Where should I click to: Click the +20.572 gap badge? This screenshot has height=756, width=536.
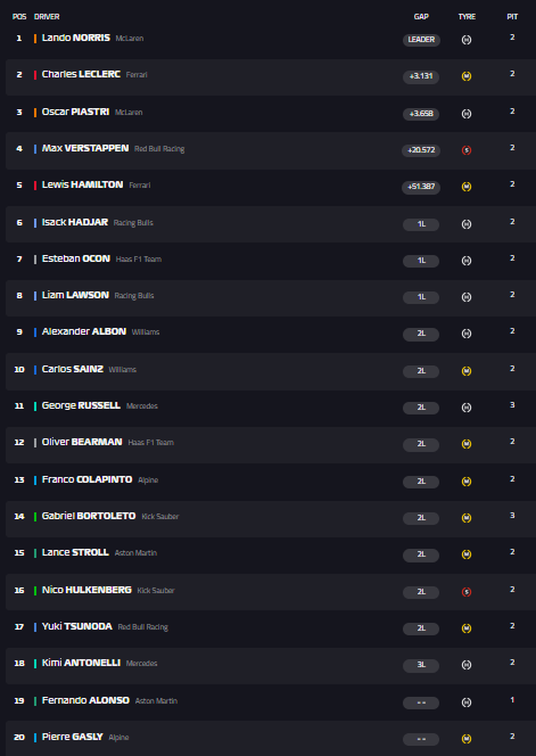point(421,150)
